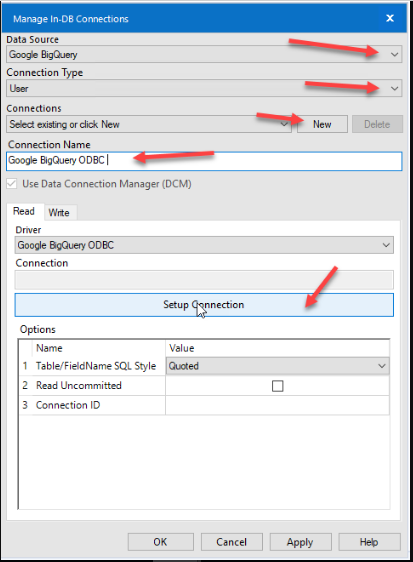Open the Driver dropdown showing Google BigQuery ODBC
This screenshot has width=413, height=562.
pyautogui.click(x=204, y=245)
